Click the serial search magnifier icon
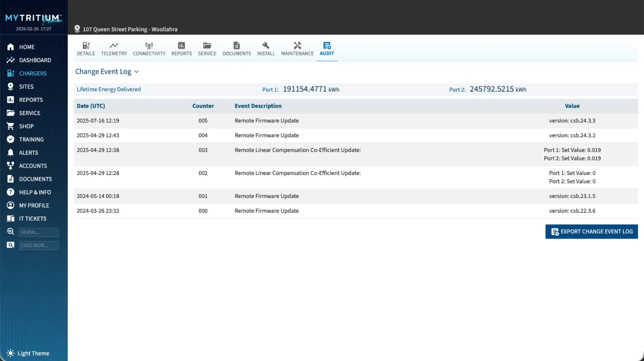 (11, 232)
